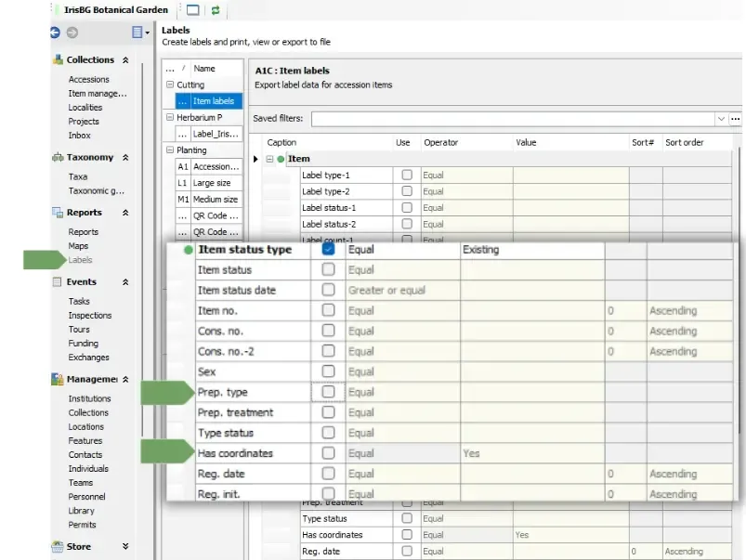This screenshot has width=746, height=560.
Task: Check the Reg. date checkbox in zoomed panel
Action: coord(328,474)
